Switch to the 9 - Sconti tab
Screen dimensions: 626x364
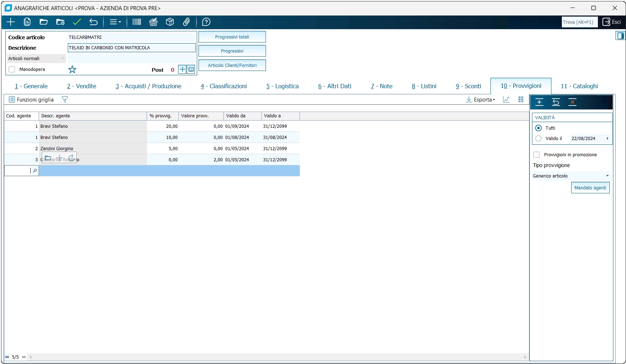469,86
